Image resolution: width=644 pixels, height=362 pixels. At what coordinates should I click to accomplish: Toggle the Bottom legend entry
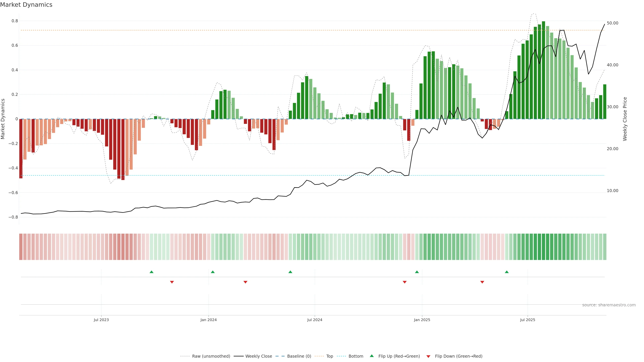356,356
